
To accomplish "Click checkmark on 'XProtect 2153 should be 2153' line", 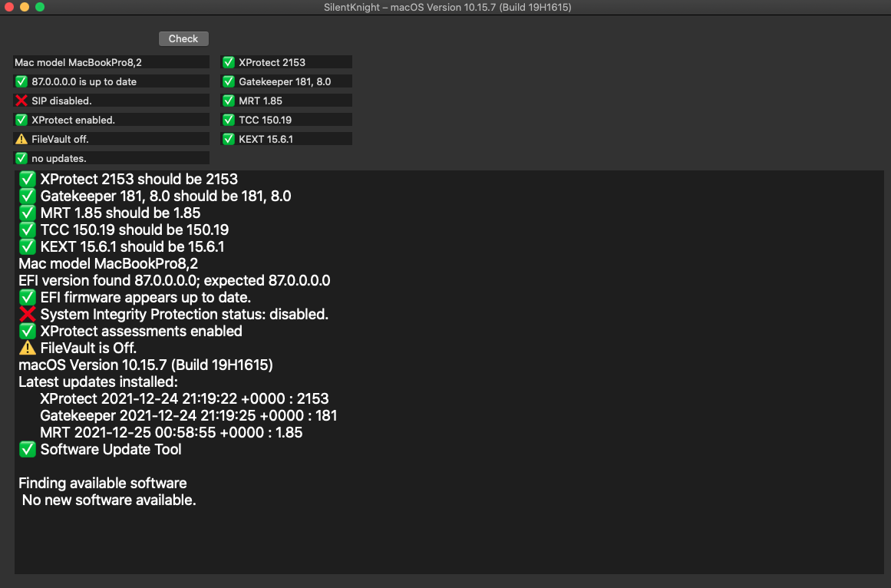I will tap(28, 179).
